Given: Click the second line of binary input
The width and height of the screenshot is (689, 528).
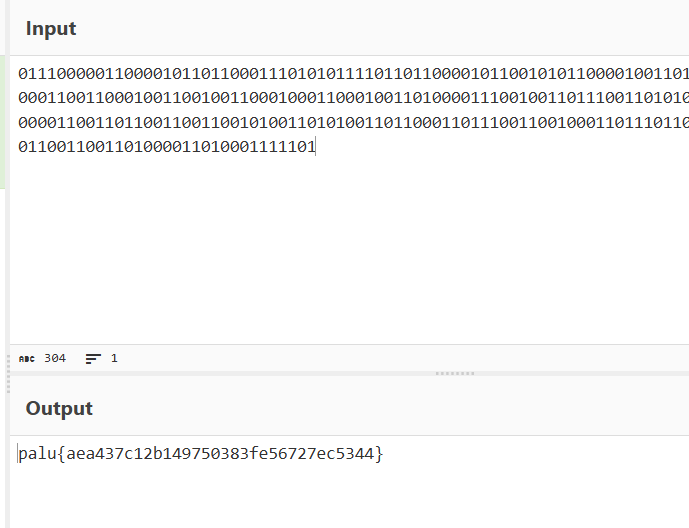Looking at the screenshot, I should coord(300,98).
